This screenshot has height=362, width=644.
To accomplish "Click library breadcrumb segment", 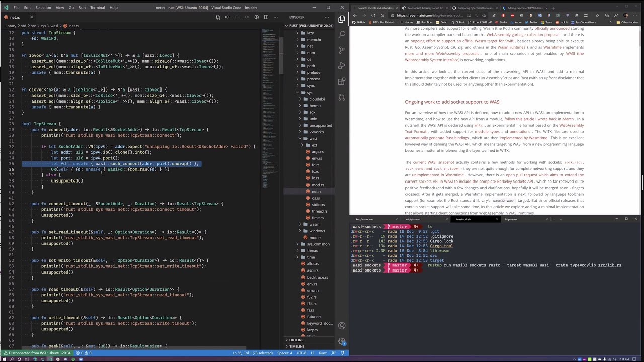I will click(x=11, y=26).
